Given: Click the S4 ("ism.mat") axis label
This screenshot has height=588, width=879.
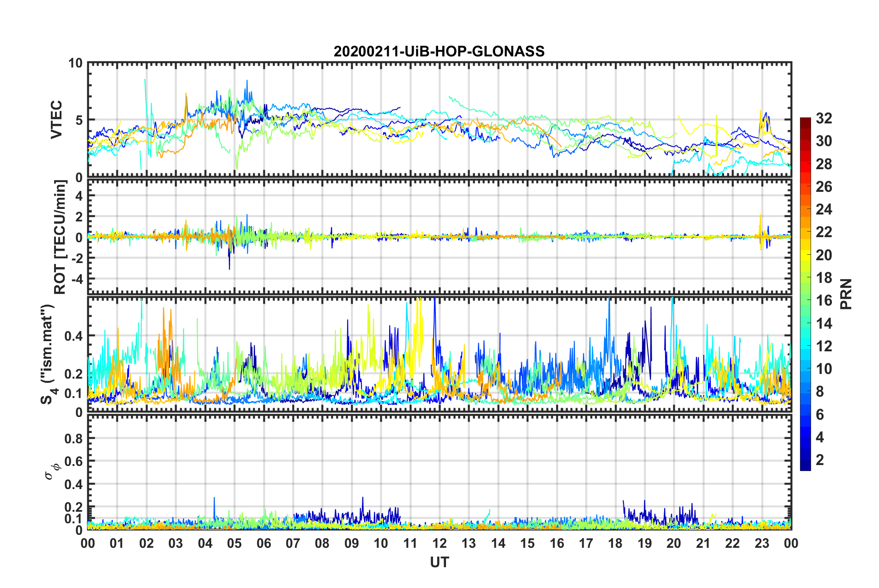Looking at the screenshot, I should (48, 354).
